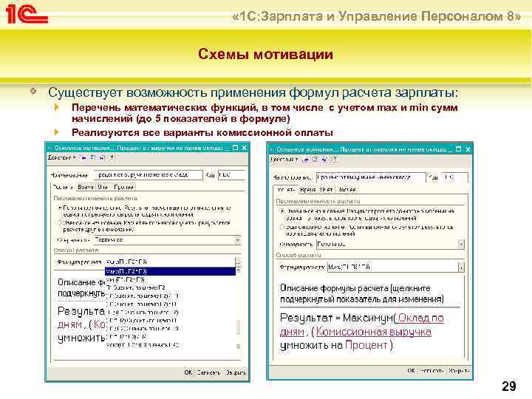The height and width of the screenshot is (399, 532).
Task: Expand Очередность dropdown in right window
Action: click(461, 245)
